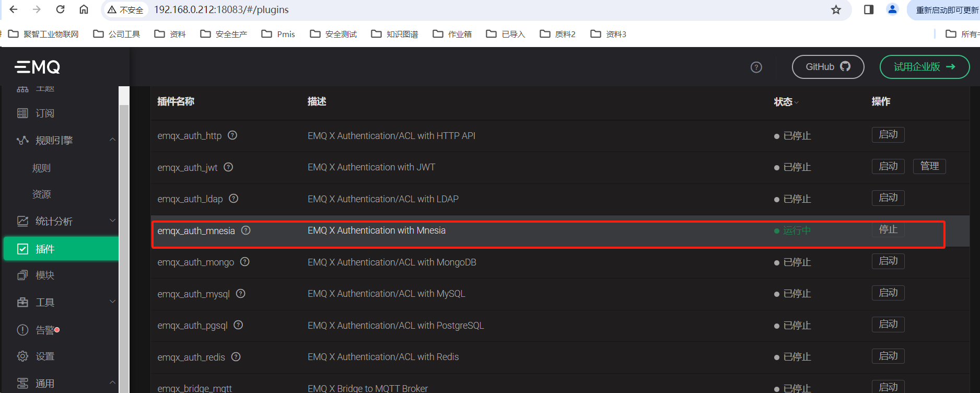Show help for emqx_auth_pgsql plugin
The height and width of the screenshot is (393, 980).
click(238, 325)
